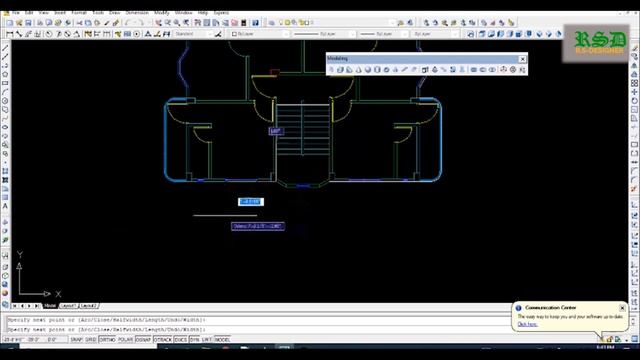Open the Properties palette icon

[x=198, y=23]
